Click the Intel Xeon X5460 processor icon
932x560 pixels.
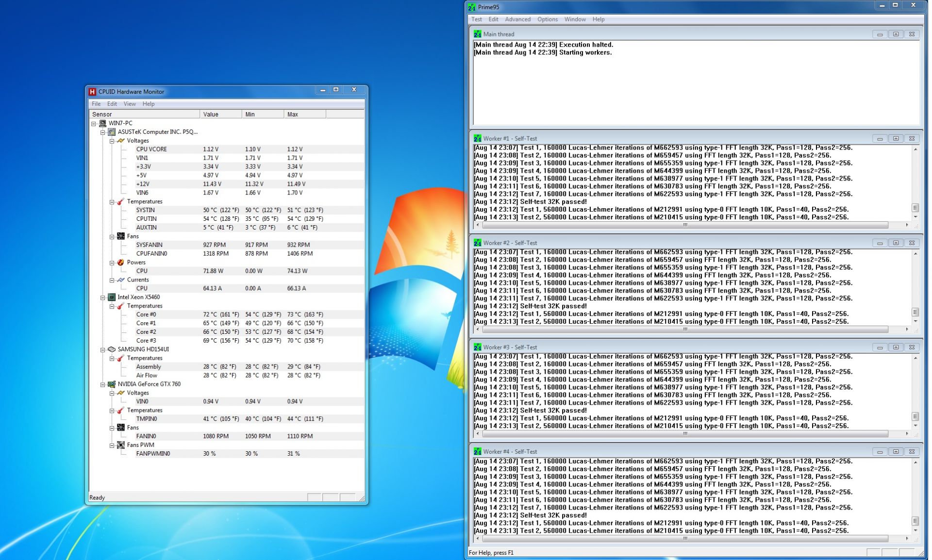pyautogui.click(x=112, y=297)
